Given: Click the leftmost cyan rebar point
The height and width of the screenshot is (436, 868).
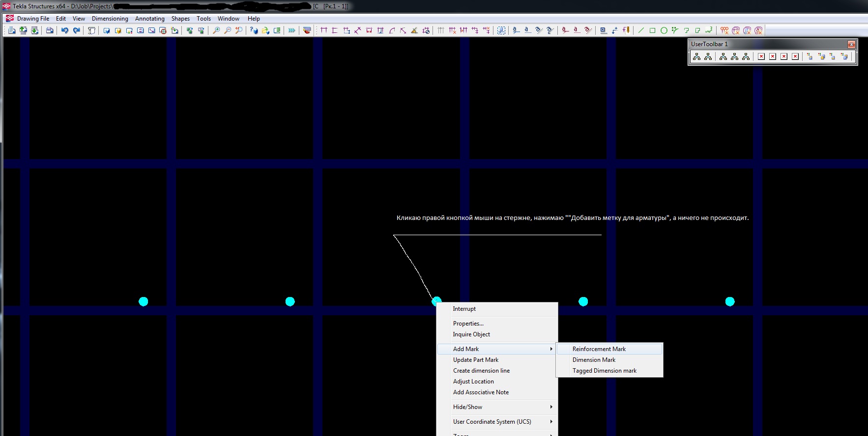Looking at the screenshot, I should pos(143,301).
